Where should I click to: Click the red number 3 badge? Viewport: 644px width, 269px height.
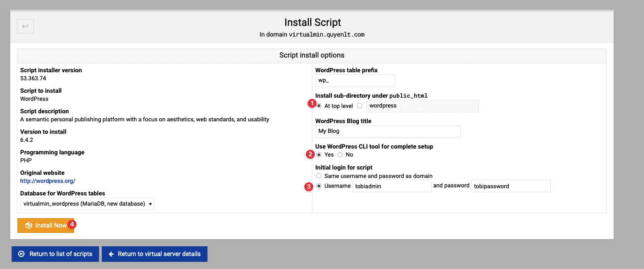tap(308, 186)
